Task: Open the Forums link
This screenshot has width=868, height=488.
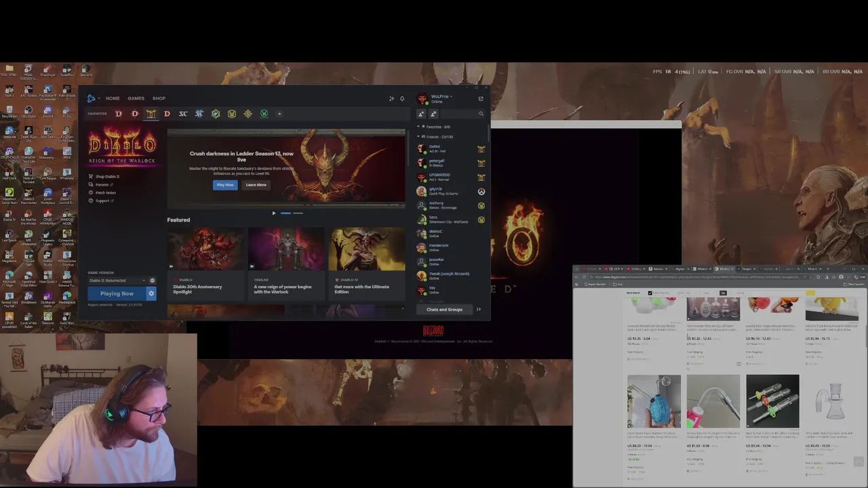Action: point(102,184)
